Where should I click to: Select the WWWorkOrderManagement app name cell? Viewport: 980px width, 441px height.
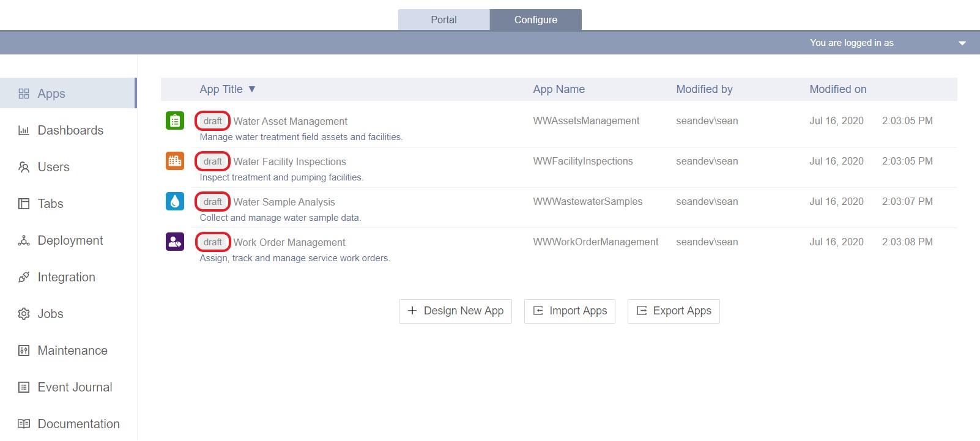pos(596,242)
